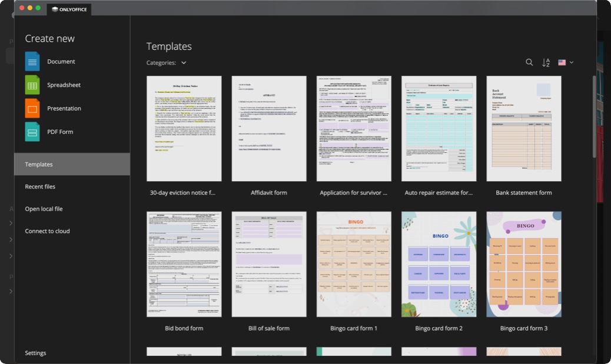This screenshot has width=611, height=364.
Task: Open the Bank statement form thumbnail
Action: click(x=524, y=128)
